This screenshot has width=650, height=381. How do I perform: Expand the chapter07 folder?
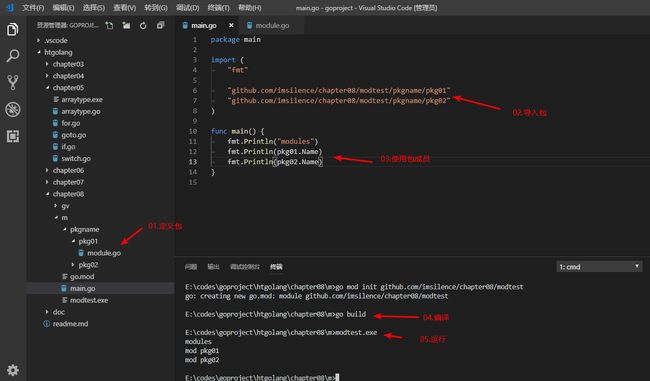coord(47,182)
